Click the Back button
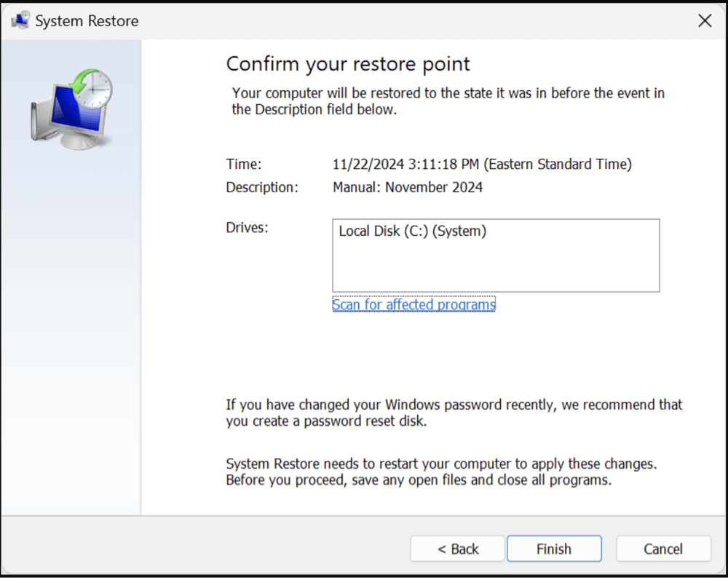Screen dimensions: 728x578 tap(457, 548)
